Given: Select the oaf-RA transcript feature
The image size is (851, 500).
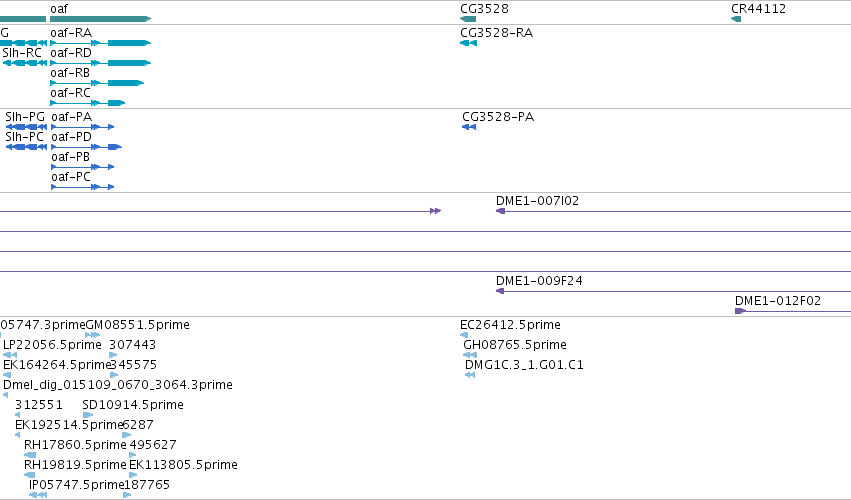Looking at the screenshot, I should [100, 43].
